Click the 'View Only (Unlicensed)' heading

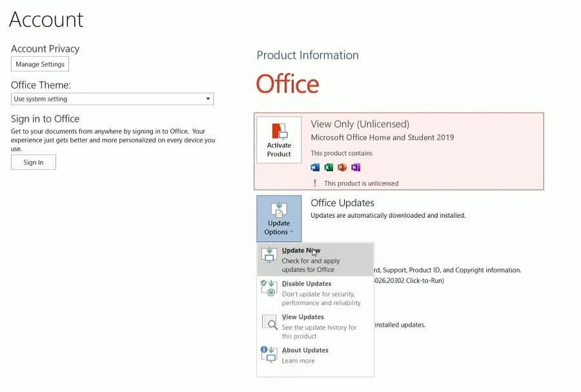pos(360,124)
